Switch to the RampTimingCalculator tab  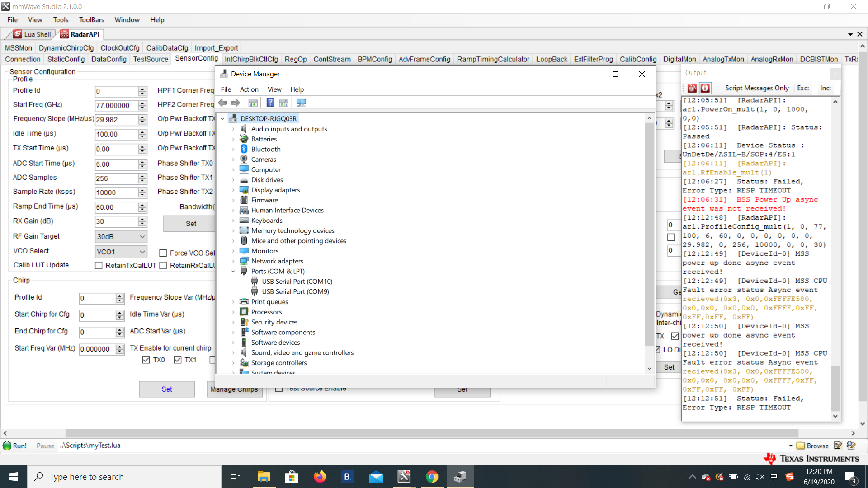[x=493, y=59]
